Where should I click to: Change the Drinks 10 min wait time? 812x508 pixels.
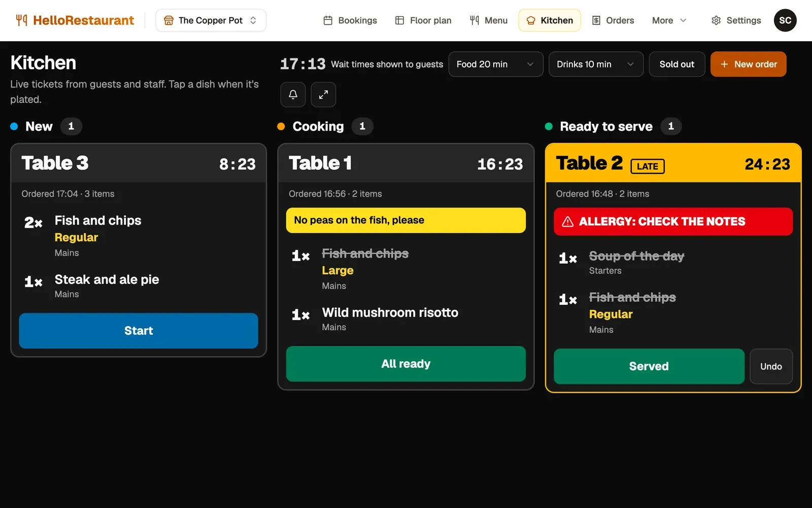596,65
